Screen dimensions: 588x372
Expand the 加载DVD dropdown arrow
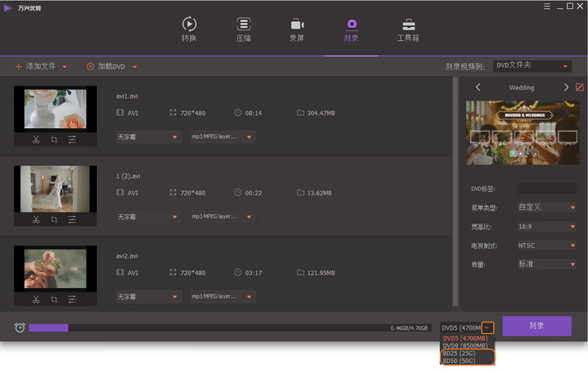(x=135, y=67)
